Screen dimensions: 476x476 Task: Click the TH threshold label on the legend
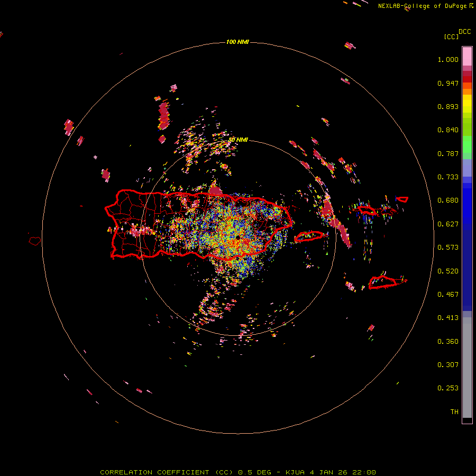pos(454,412)
